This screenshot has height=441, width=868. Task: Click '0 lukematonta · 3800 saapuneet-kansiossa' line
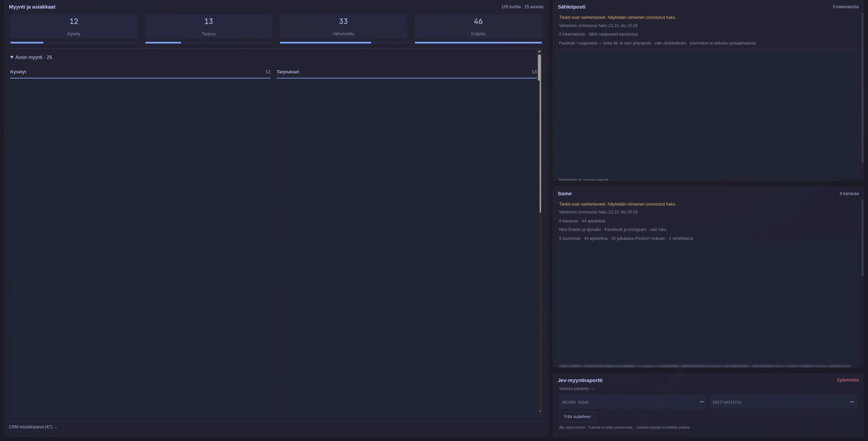pos(598,34)
